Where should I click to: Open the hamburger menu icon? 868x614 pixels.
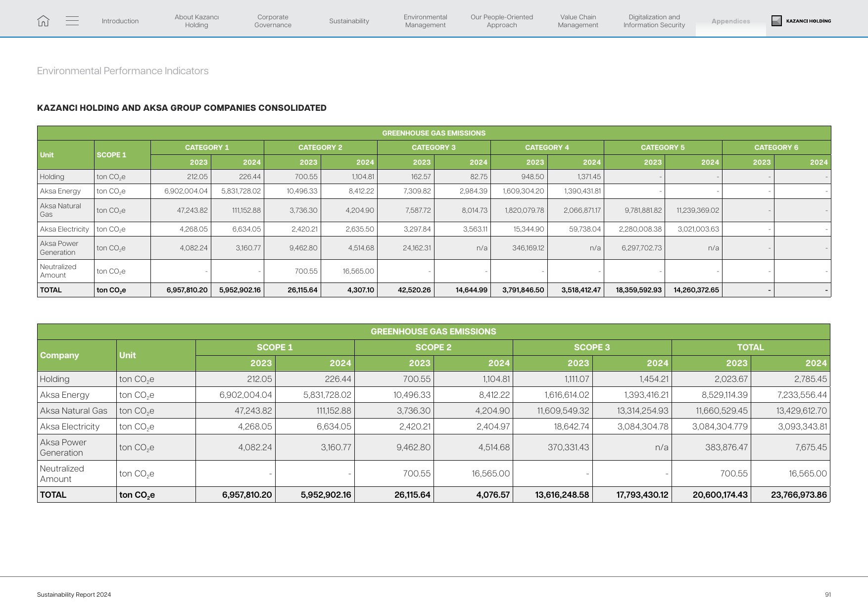[x=72, y=21]
